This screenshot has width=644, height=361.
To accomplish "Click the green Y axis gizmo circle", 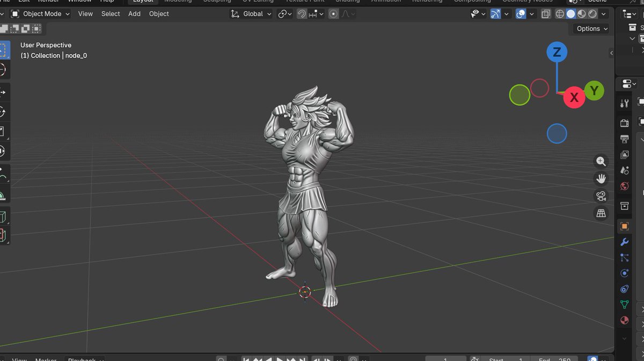I will pyautogui.click(x=594, y=90).
